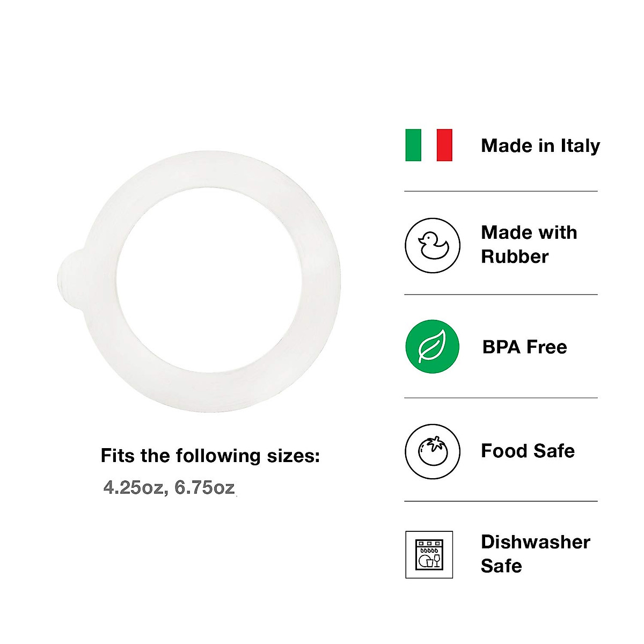Click the "BPA Free" label
This screenshot has width=644, height=644.
click(x=524, y=347)
